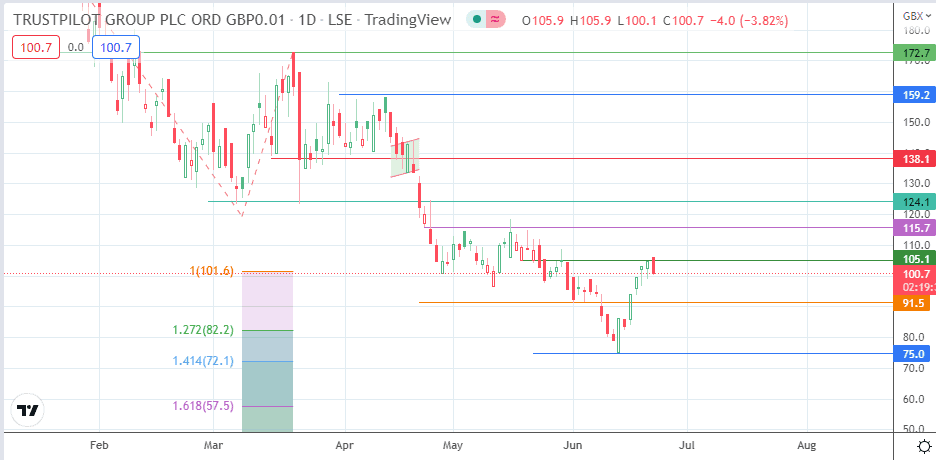This screenshot has width=936, height=460.
Task: Select the 115.7 purple price label
Action: (x=911, y=229)
